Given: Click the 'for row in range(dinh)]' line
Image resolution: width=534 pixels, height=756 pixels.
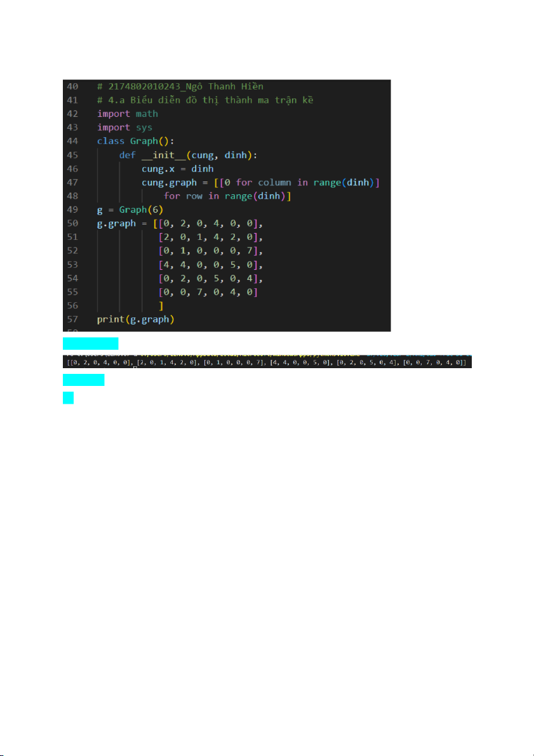Looking at the screenshot, I should click(x=227, y=196).
